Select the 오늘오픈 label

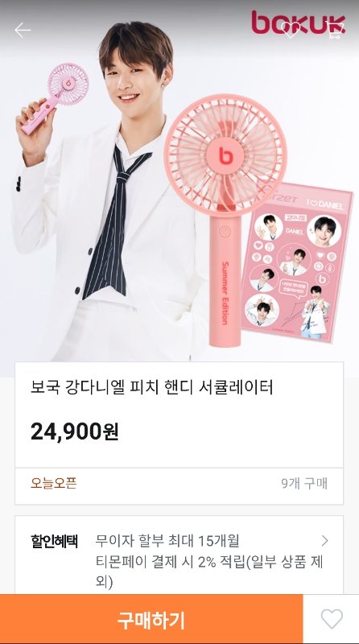pos(54,484)
